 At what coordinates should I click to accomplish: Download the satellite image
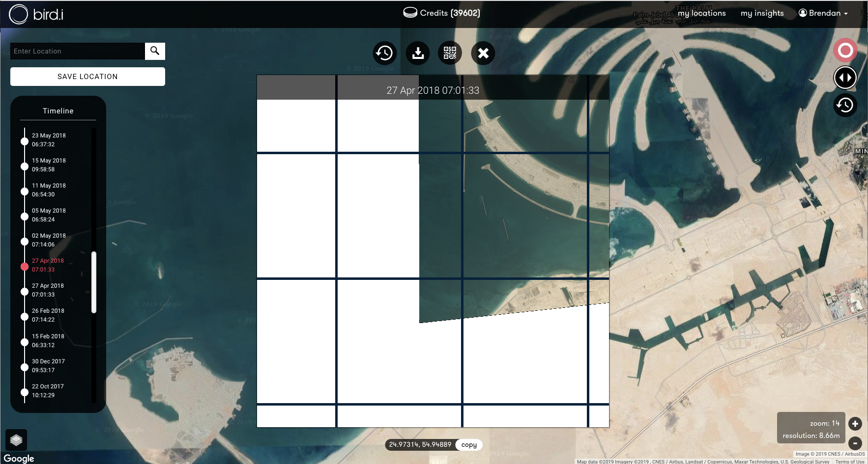pos(418,53)
